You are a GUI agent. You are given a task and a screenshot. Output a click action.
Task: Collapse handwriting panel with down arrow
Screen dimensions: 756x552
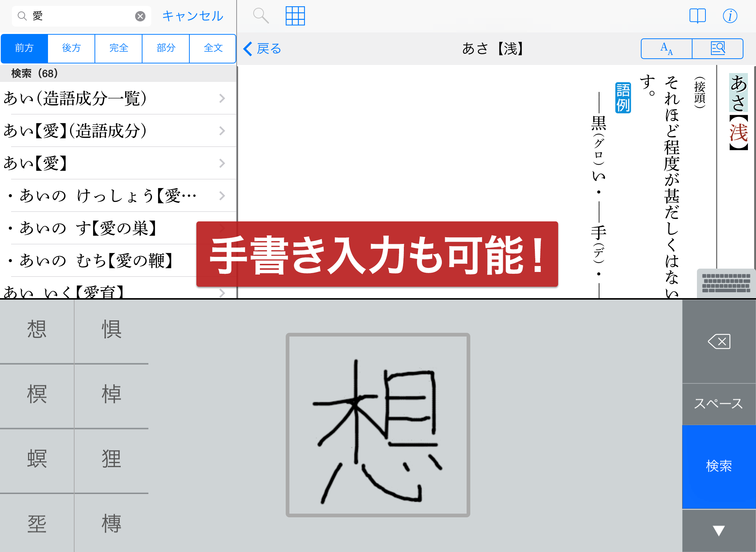coord(718,530)
